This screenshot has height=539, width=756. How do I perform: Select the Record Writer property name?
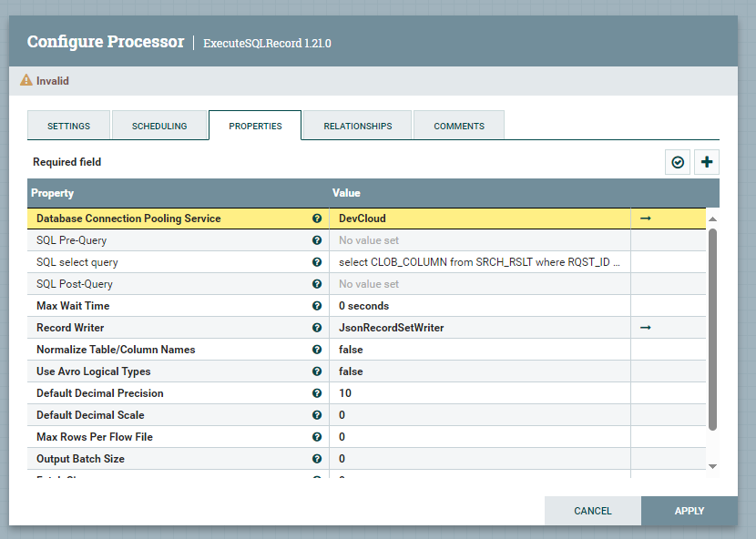(x=70, y=328)
